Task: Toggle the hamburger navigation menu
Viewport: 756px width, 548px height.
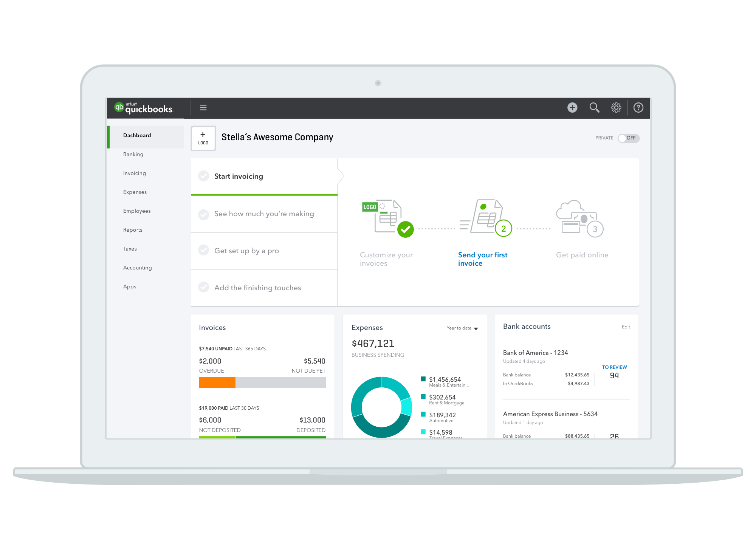Action: point(203,108)
